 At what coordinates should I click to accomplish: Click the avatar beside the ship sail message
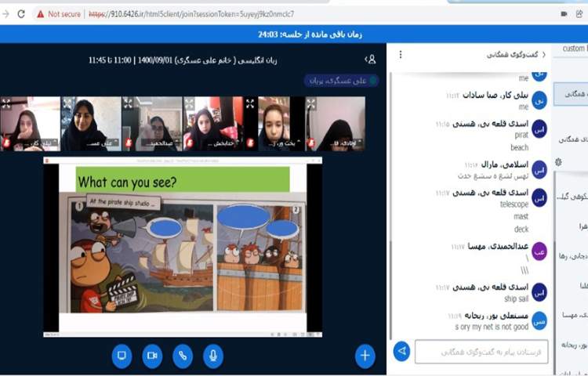click(539, 292)
